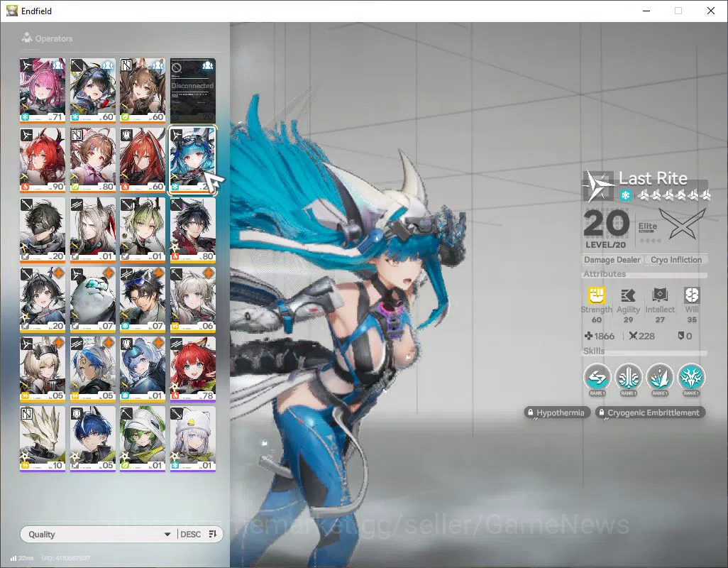This screenshot has width=728, height=568.
Task: Select the white-haired level 01 operator in the third row
Action: coord(93,229)
